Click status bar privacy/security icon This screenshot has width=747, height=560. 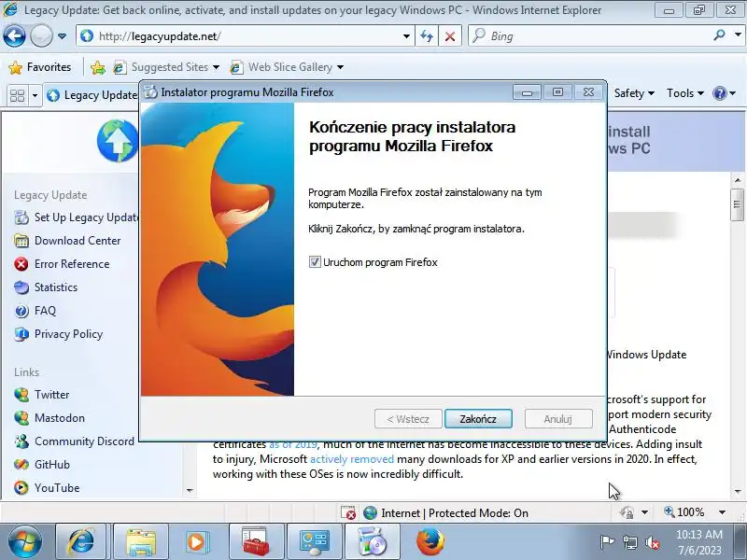[x=627, y=512]
